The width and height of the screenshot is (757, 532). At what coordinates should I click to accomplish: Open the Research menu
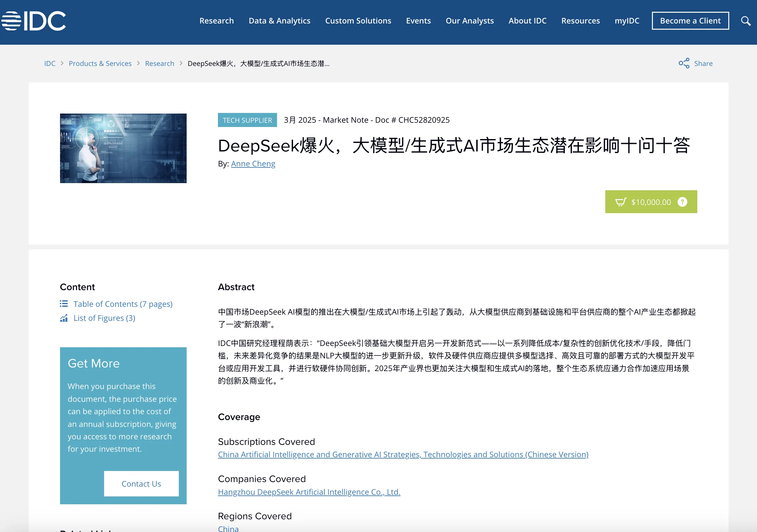[217, 21]
